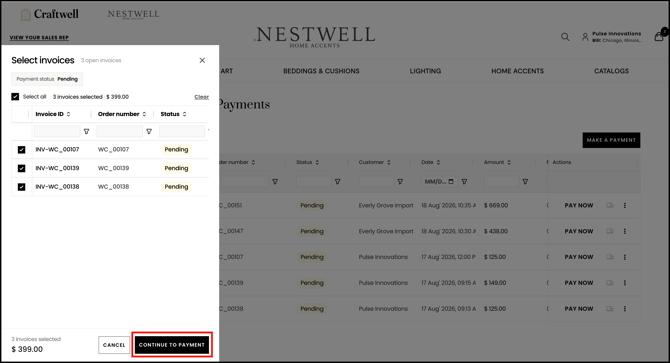The width and height of the screenshot is (670, 363).
Task: Click amount $ 669.00 in payments table
Action: pos(496,205)
